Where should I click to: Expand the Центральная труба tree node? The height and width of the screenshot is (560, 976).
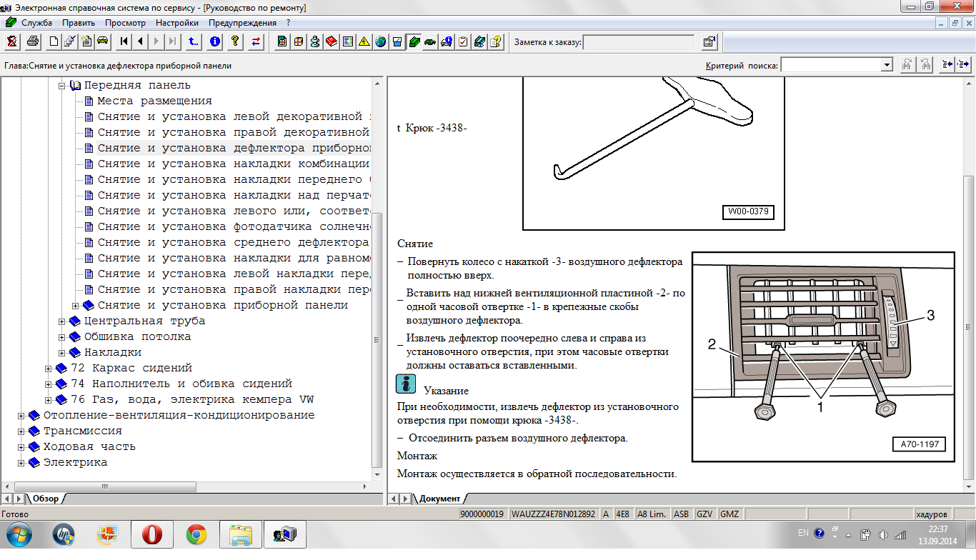(x=62, y=321)
